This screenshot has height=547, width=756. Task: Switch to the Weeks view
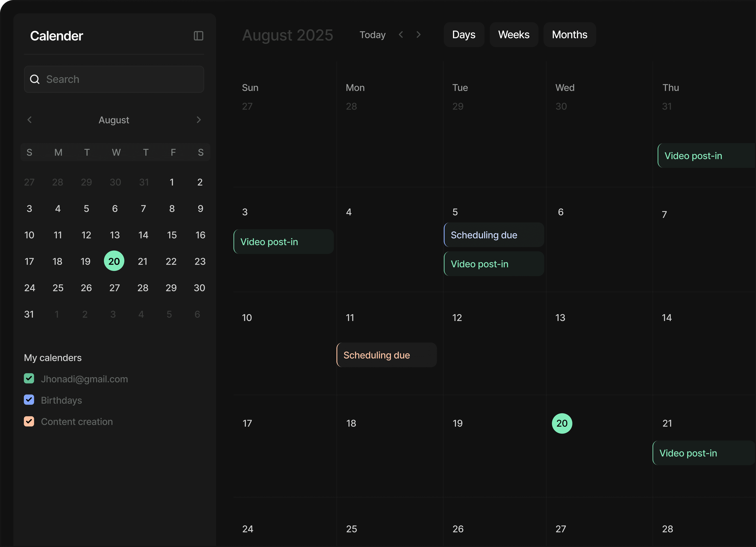pyautogui.click(x=514, y=34)
